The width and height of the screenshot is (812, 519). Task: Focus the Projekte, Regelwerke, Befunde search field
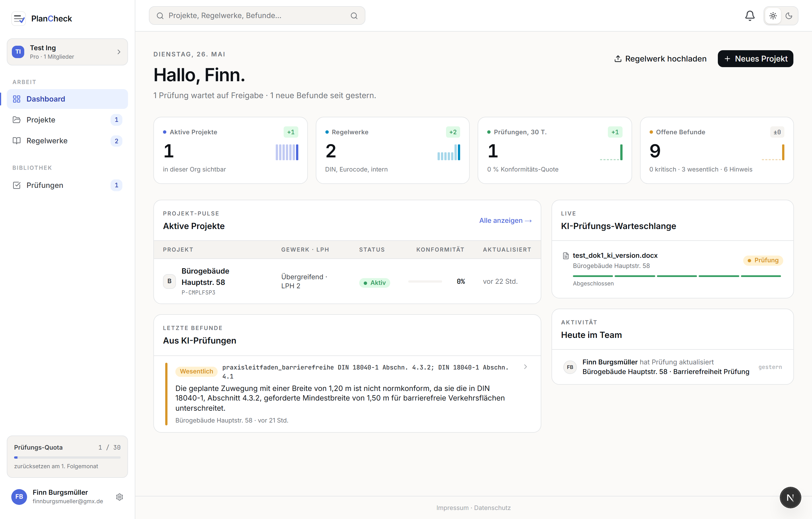[257, 16]
